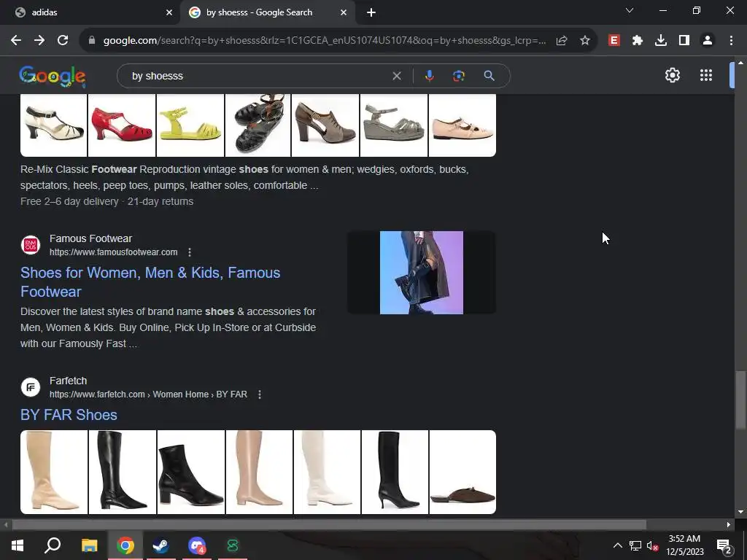The height and width of the screenshot is (560, 747).
Task: Close the Google Search tab
Action: [x=344, y=12]
